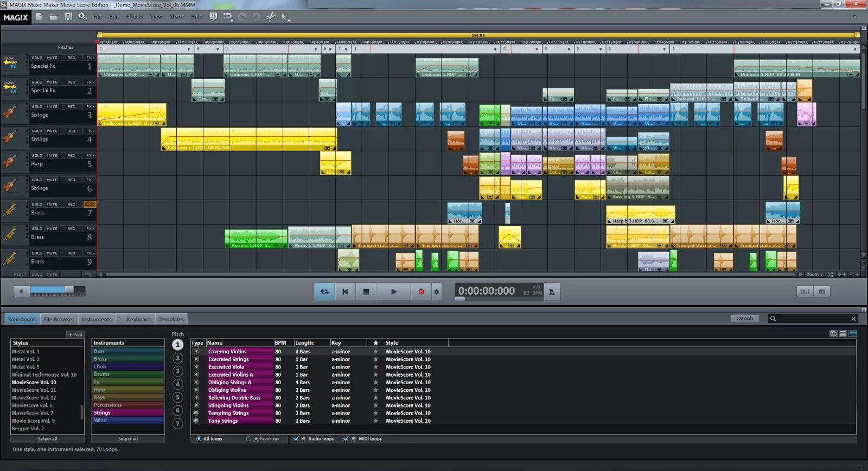Select pitch button 7
Image resolution: width=868 pixels, height=471 pixels.
pos(177,424)
